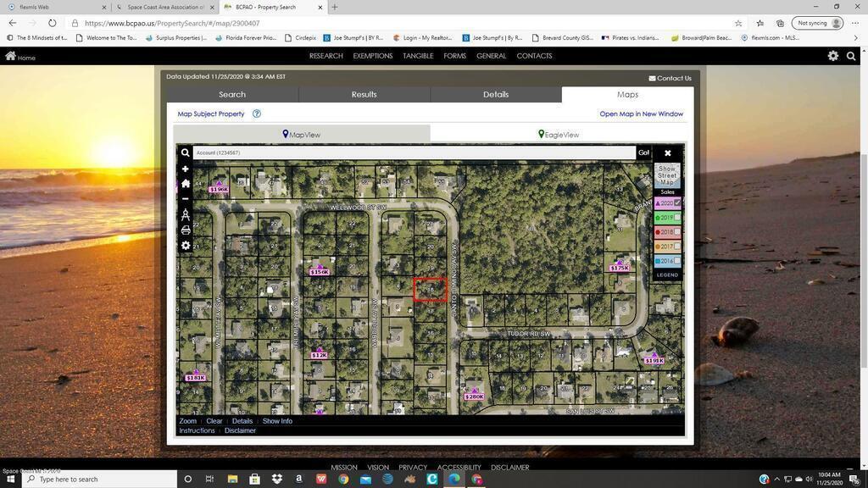868x488 pixels.
Task: Click the Account search input field
Action: 414,153
